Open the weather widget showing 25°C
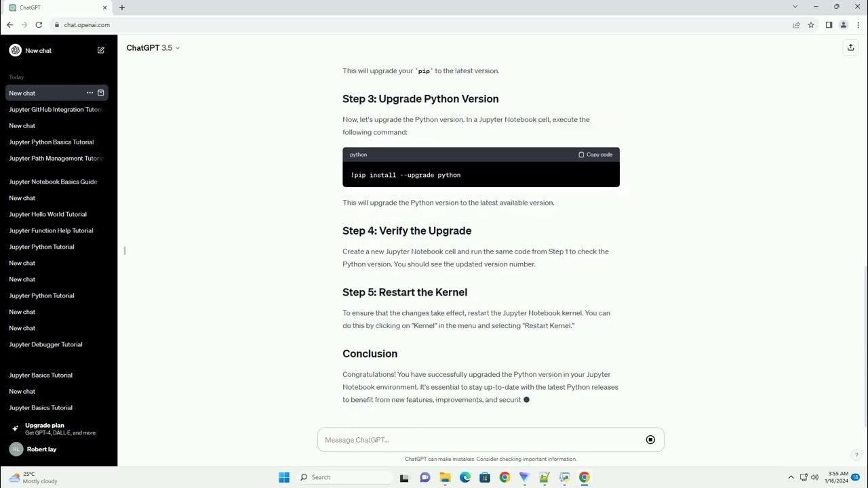Viewport: 868px width, 488px height. 33,477
